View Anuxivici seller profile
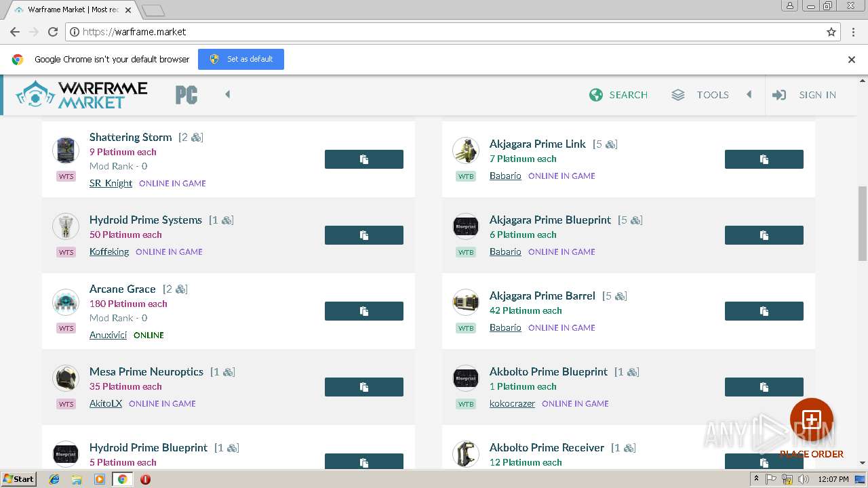The height and width of the screenshot is (488, 868). 108,335
